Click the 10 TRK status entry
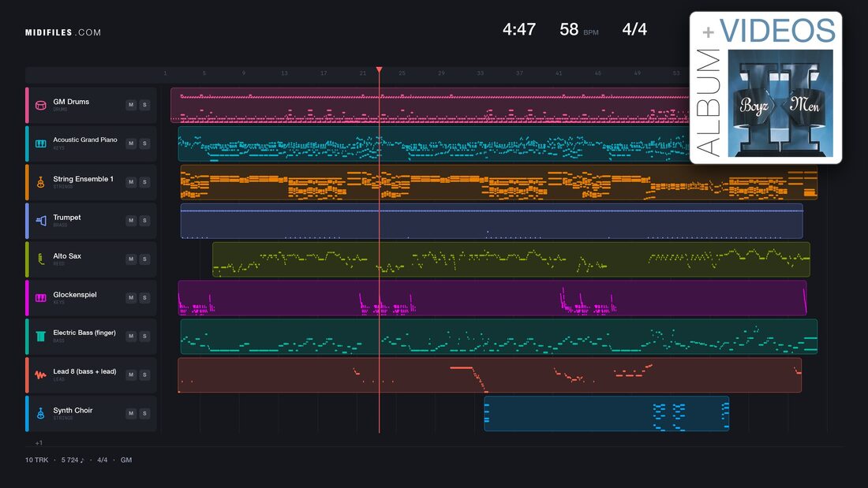Screen dimensions: 868x488 pyautogui.click(x=36, y=460)
